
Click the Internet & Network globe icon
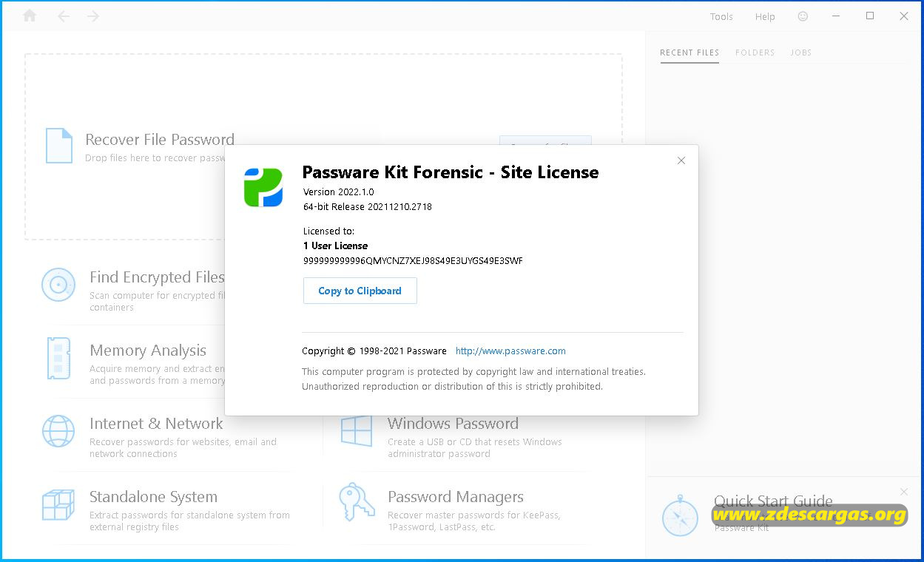point(58,430)
